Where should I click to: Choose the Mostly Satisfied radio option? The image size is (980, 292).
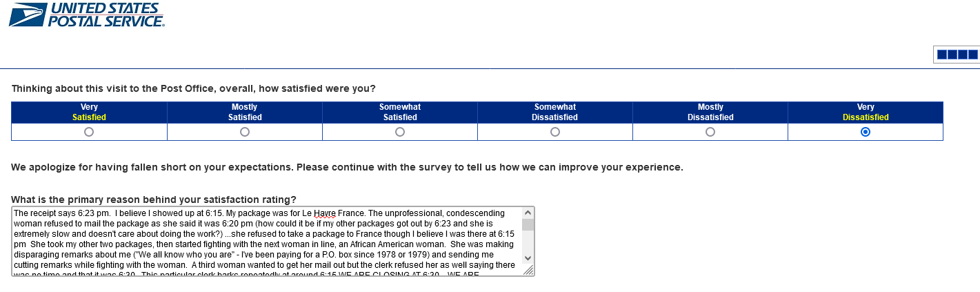(245, 132)
